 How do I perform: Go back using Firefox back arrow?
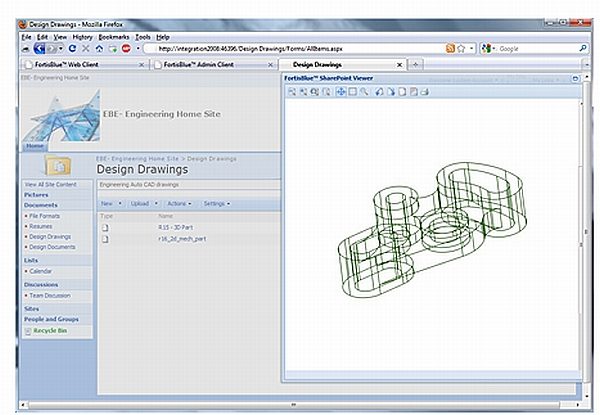tap(39, 49)
